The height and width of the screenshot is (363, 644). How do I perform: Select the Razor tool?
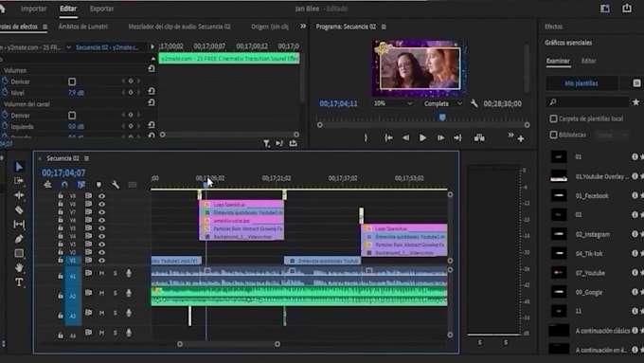click(19, 210)
